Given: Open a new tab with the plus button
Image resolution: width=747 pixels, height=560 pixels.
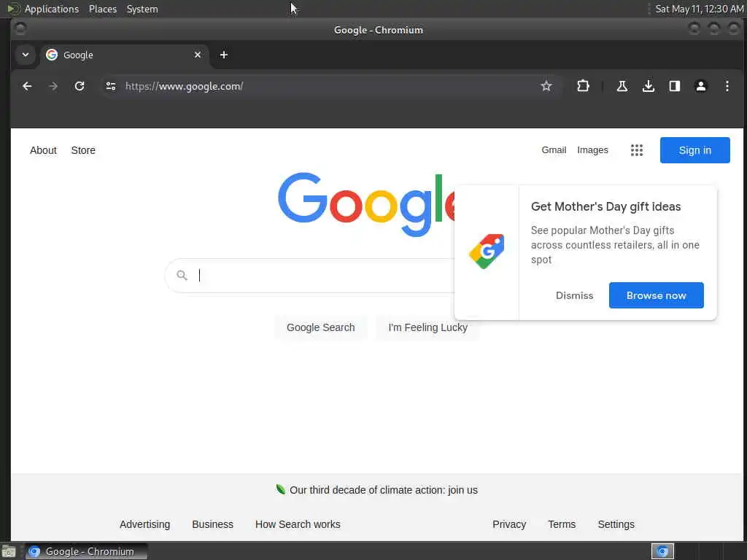Looking at the screenshot, I should click(x=223, y=55).
